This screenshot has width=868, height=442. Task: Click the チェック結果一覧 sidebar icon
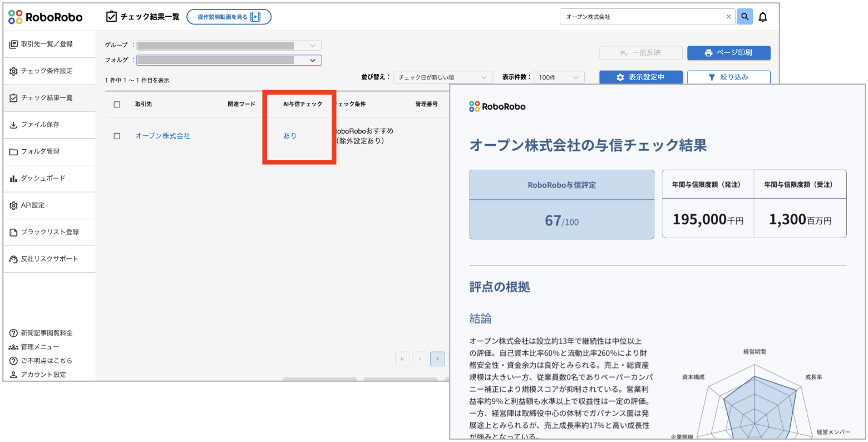[x=13, y=98]
